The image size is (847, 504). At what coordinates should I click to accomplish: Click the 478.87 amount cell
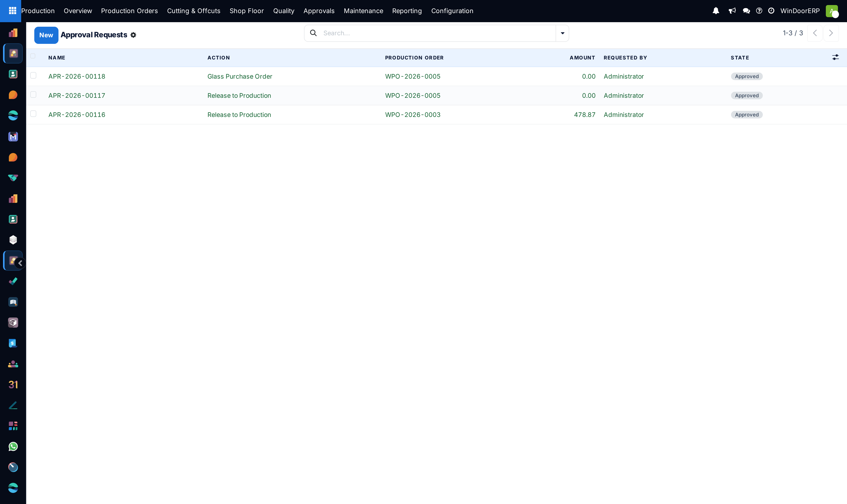click(x=585, y=115)
